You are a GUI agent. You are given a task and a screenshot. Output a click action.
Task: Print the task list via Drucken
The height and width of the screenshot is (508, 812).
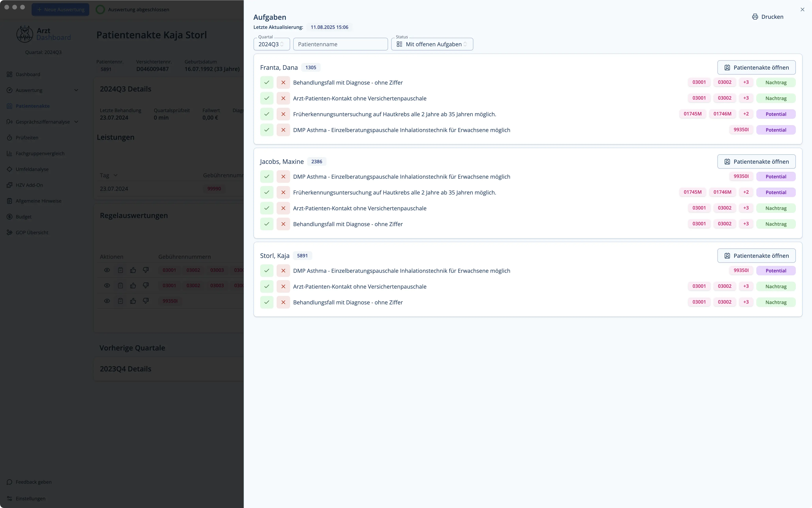pos(768,17)
